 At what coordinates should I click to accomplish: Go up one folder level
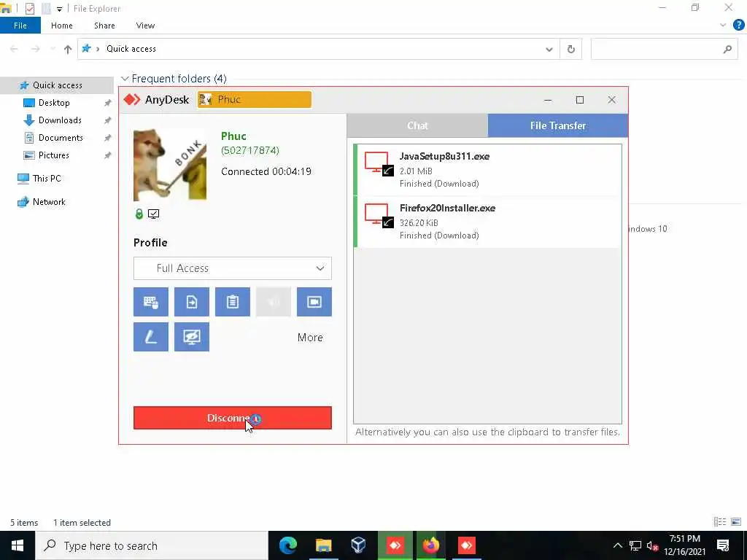coord(68,49)
